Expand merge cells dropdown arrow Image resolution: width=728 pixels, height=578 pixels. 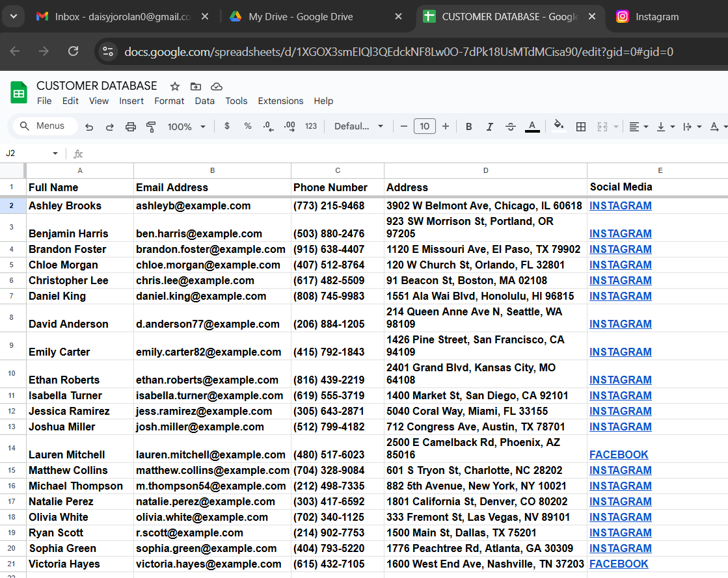(616, 127)
